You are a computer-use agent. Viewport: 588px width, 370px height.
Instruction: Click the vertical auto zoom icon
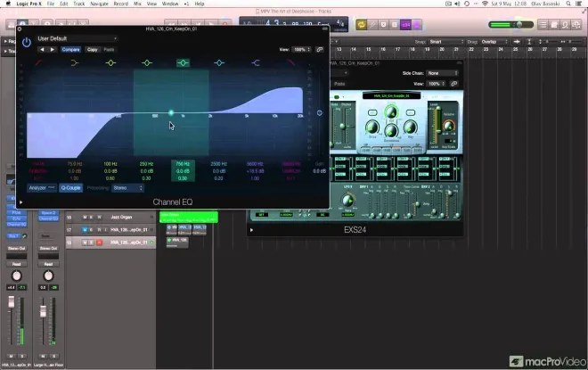tap(529, 42)
